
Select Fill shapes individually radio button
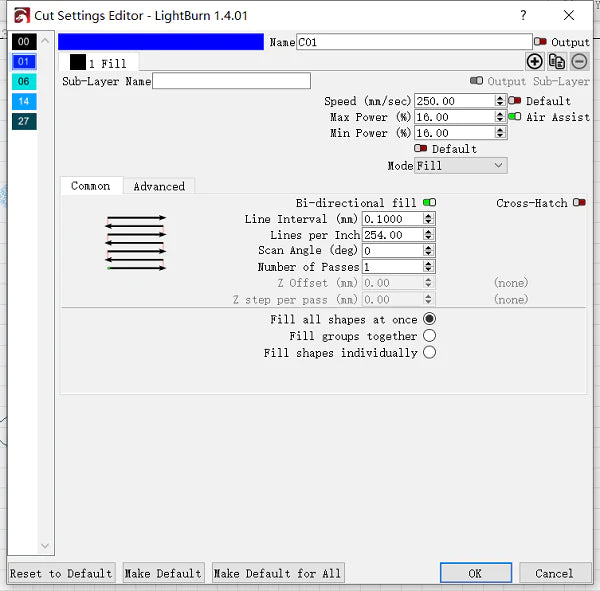[x=430, y=353]
